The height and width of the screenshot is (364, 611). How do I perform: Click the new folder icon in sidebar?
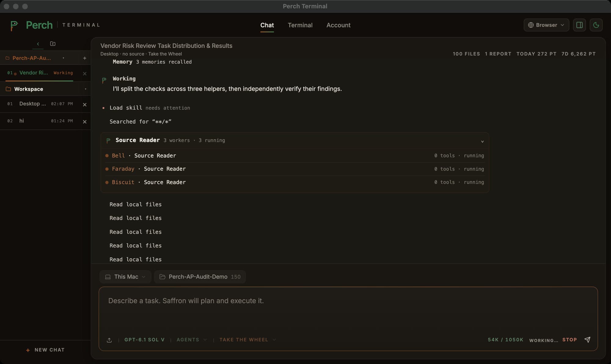click(53, 44)
